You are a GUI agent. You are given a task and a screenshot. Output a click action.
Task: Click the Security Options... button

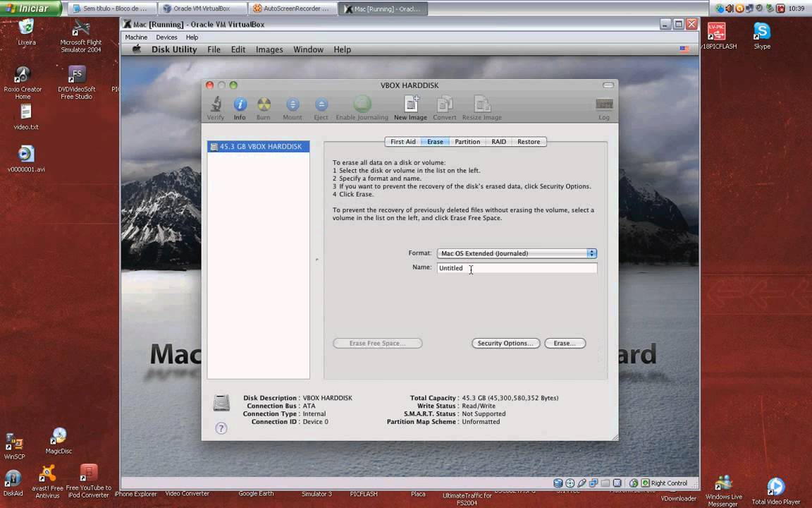click(506, 343)
